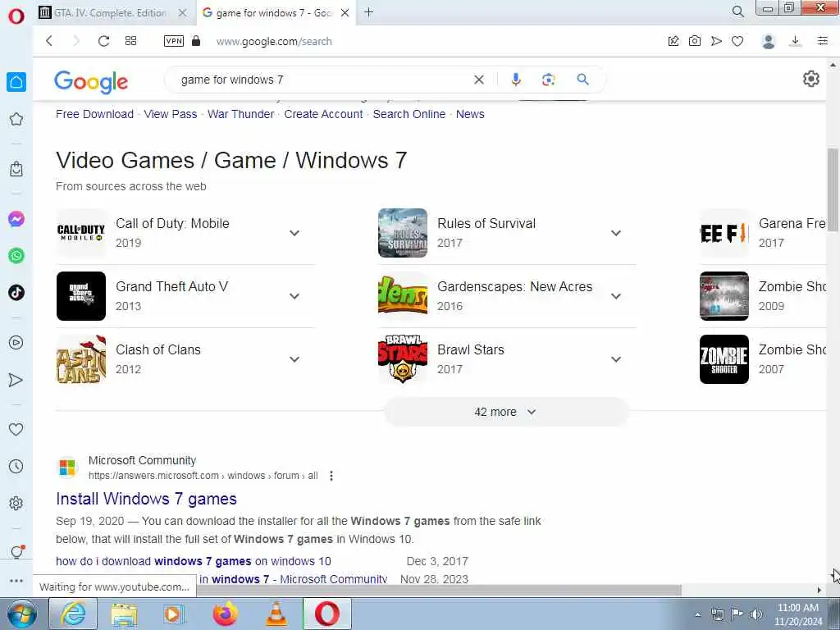Click the volume speaker tray icon
The image size is (840, 630).
pyautogui.click(x=756, y=614)
